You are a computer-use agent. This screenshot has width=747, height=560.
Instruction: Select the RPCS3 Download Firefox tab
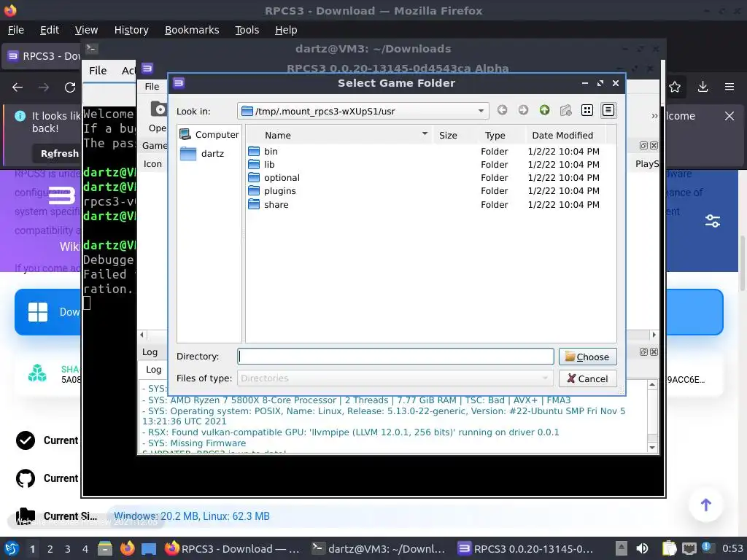(x=42, y=56)
